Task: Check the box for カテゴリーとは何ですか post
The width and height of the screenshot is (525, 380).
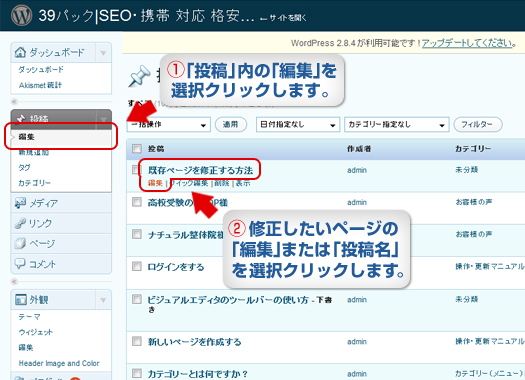Action: point(137,373)
